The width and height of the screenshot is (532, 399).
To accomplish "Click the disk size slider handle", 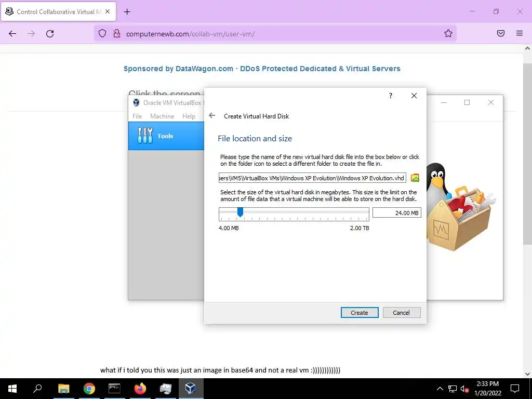I will pyautogui.click(x=240, y=212).
